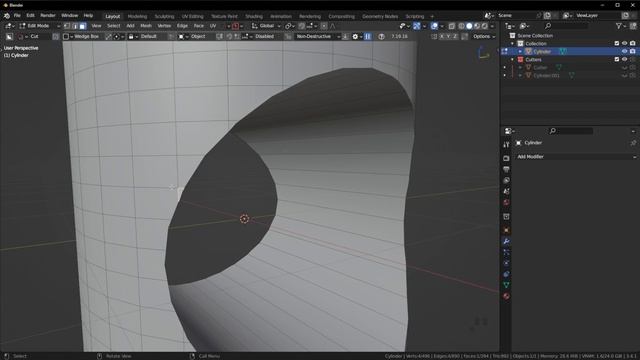Open Non-Destructive behavior dropdown
The image size is (640, 360).
click(318, 36)
